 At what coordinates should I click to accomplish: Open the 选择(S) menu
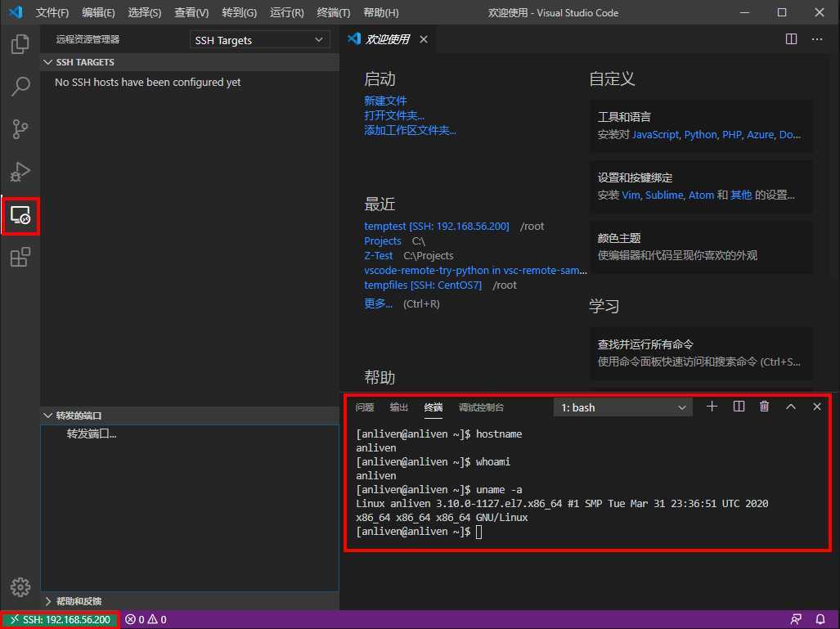[145, 12]
